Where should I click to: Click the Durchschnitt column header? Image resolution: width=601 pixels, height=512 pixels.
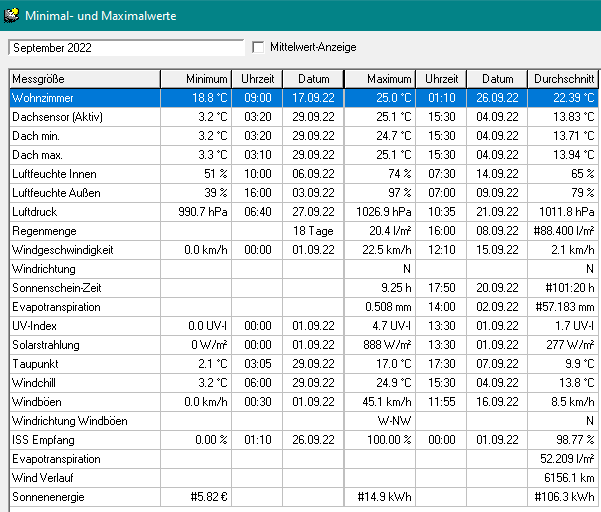[x=563, y=79]
